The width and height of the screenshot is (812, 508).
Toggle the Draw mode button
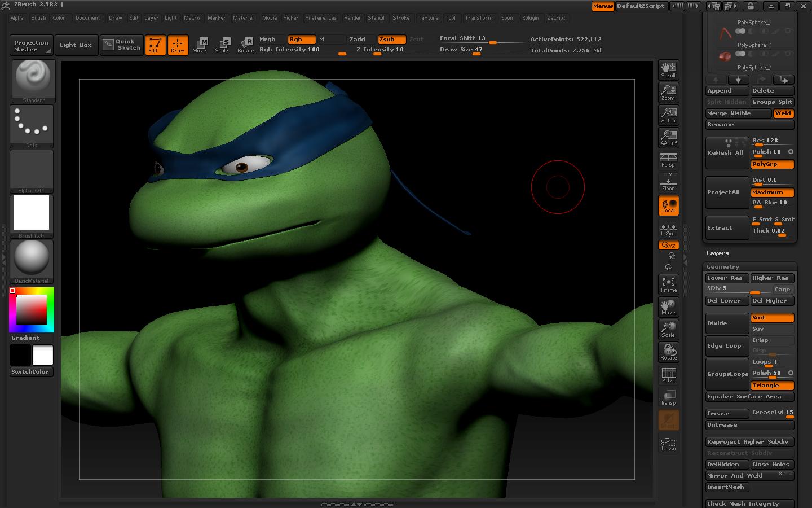(x=178, y=45)
